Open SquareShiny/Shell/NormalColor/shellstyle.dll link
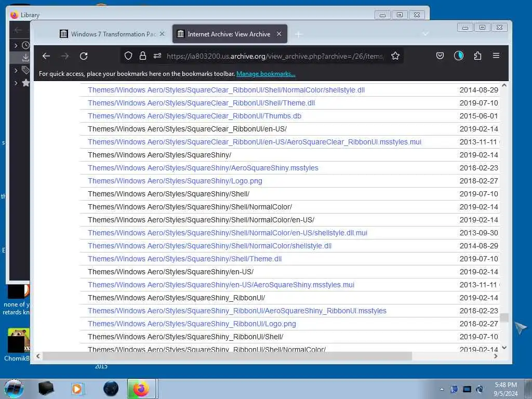This screenshot has height=399, width=532. coord(210,246)
